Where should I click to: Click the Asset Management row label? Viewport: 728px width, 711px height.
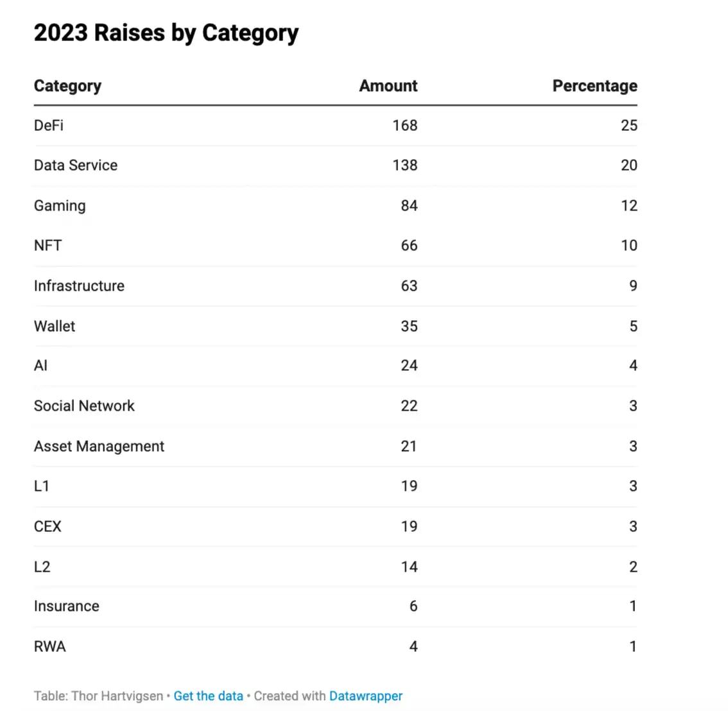pyautogui.click(x=99, y=447)
